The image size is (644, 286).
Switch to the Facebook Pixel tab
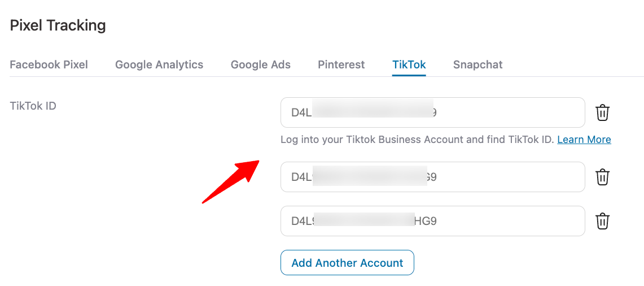pos(49,64)
